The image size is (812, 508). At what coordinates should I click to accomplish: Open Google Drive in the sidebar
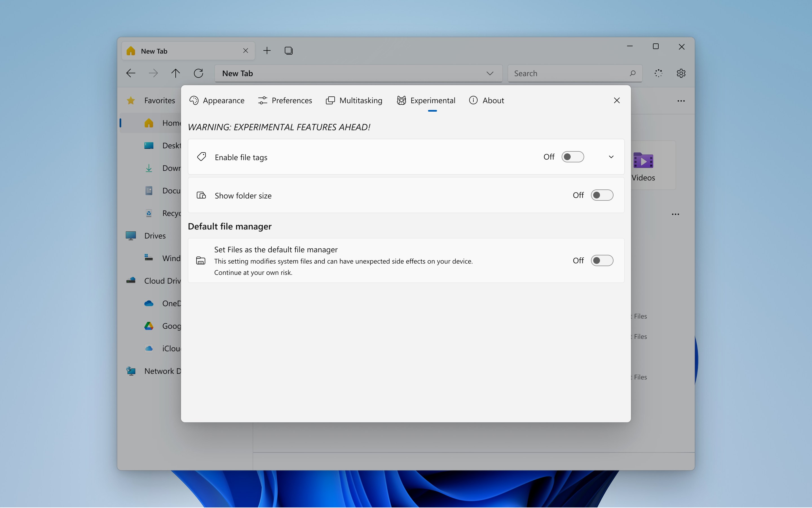coord(151,326)
